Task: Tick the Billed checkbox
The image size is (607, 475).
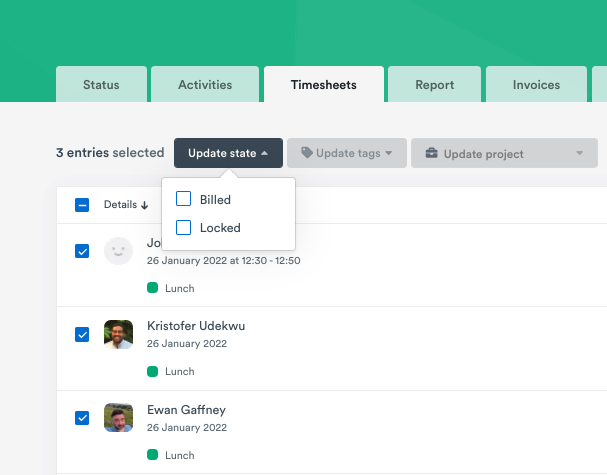Action: click(x=184, y=199)
